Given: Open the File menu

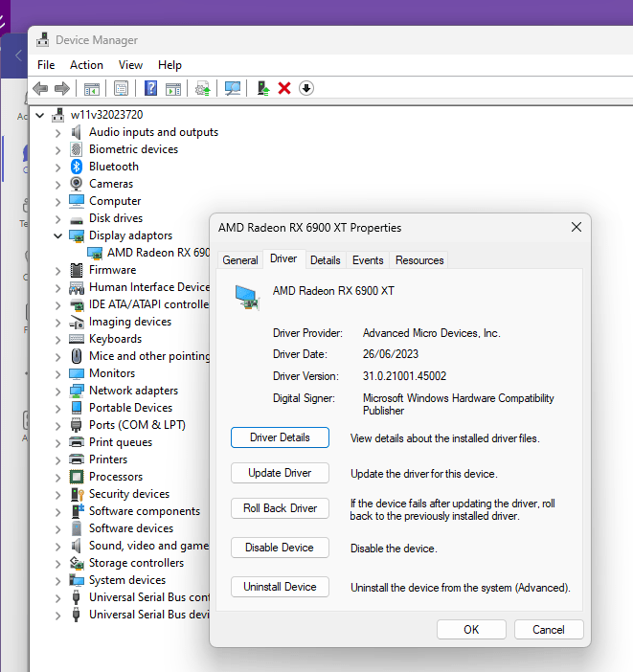Looking at the screenshot, I should pos(46,65).
